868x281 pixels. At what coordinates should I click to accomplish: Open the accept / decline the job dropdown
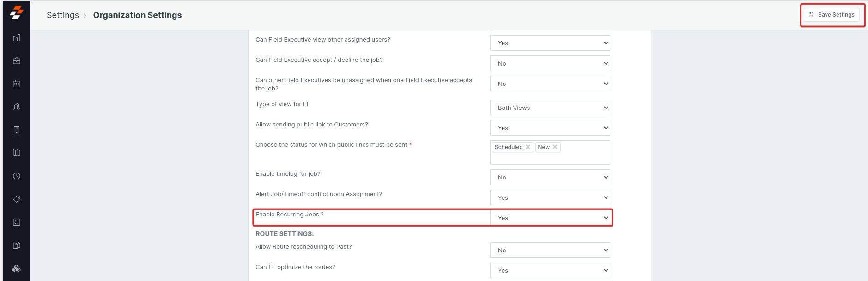point(550,64)
